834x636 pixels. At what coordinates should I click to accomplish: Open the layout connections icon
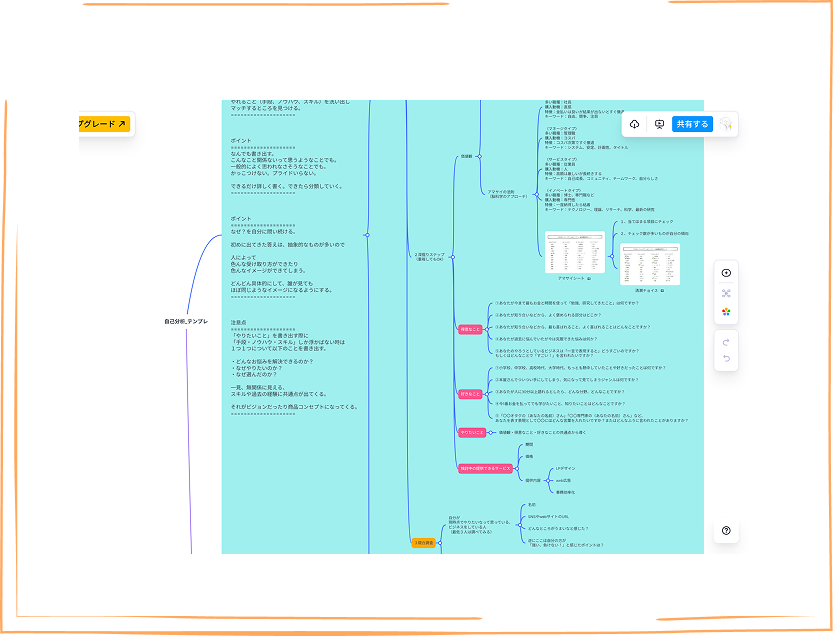(x=726, y=293)
